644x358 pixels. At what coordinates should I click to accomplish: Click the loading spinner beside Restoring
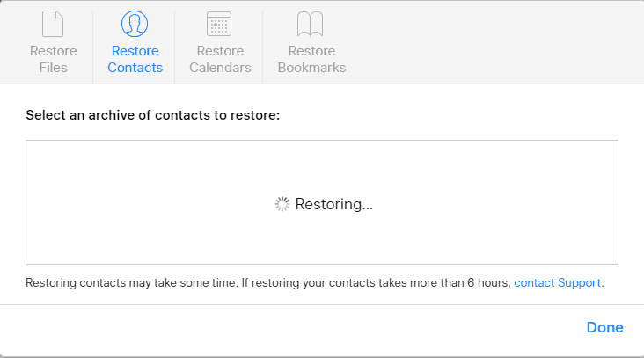point(282,204)
